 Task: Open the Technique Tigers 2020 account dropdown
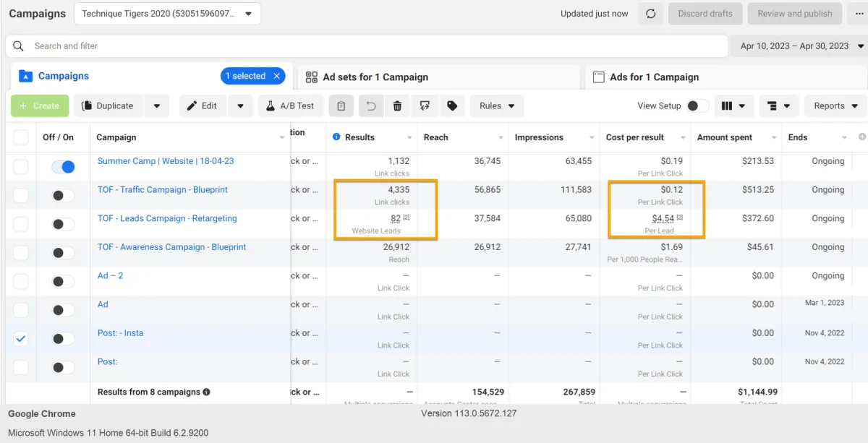(167, 14)
